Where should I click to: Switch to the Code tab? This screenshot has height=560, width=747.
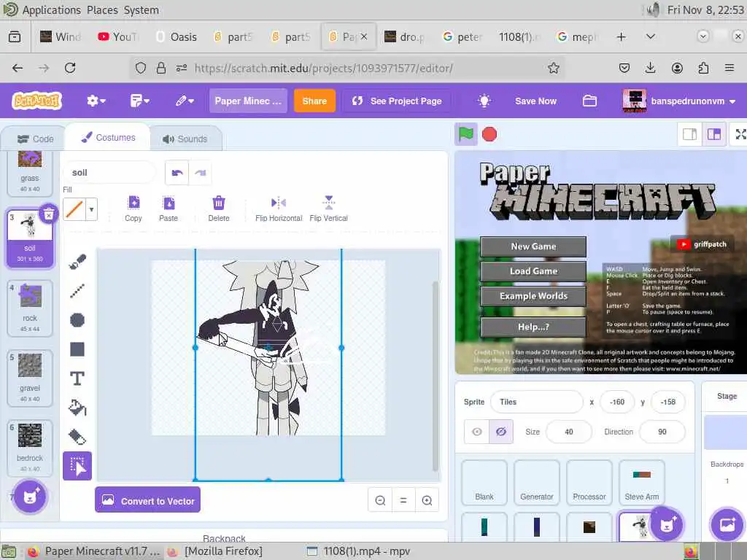point(35,139)
